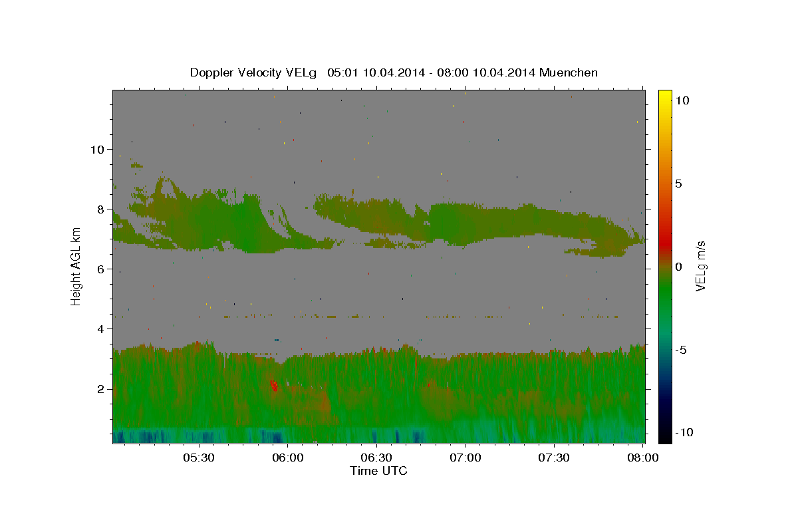Click the 07:30 time tick label

[553, 458]
